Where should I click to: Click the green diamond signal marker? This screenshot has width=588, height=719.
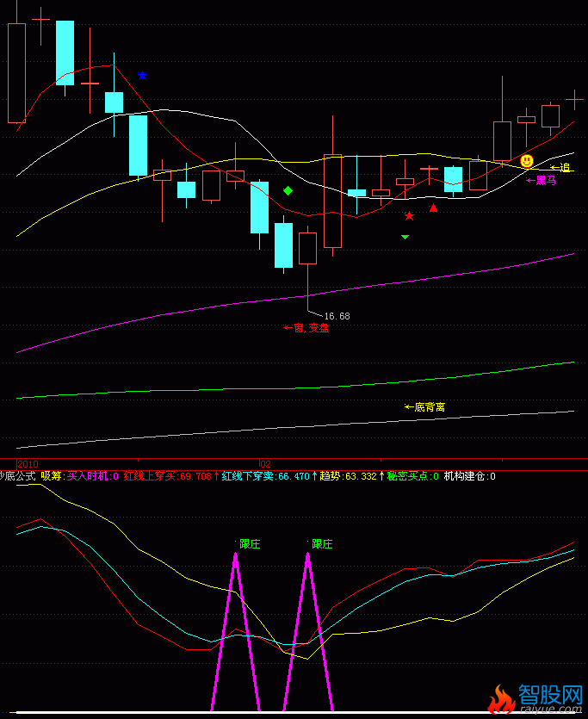tap(288, 191)
